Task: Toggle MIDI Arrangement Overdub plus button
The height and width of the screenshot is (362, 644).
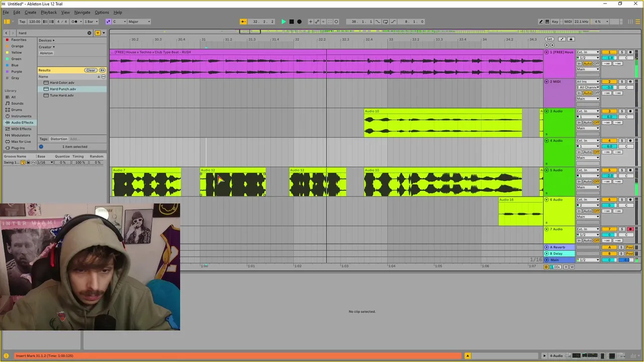Action: point(310,22)
